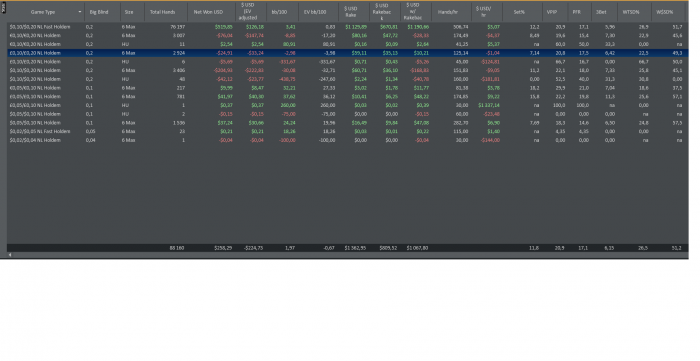Click the 3 007 total hands cell
This screenshot has height=361, width=700.
tap(179, 35)
